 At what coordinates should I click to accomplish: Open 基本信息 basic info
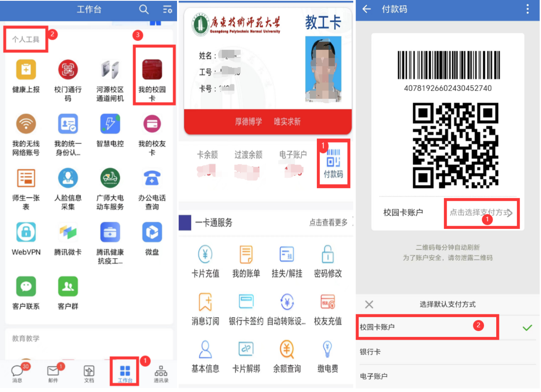pyautogui.click(x=205, y=357)
